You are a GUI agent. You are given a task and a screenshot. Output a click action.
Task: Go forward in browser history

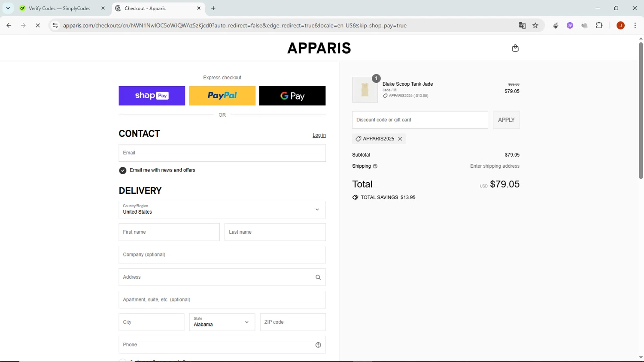[23, 26]
